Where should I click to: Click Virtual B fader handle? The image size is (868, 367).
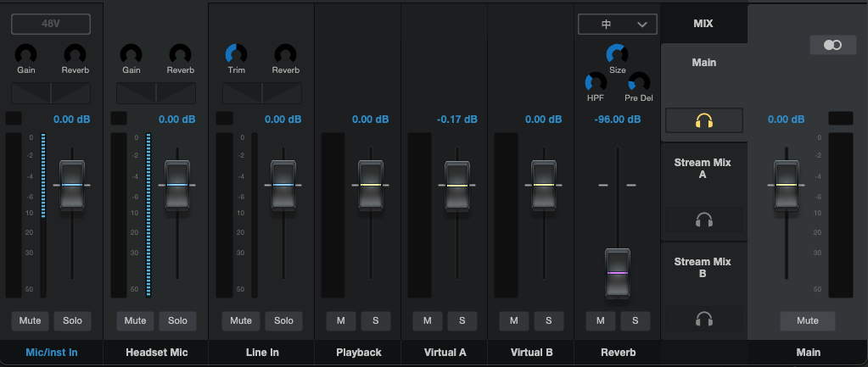coord(544,185)
